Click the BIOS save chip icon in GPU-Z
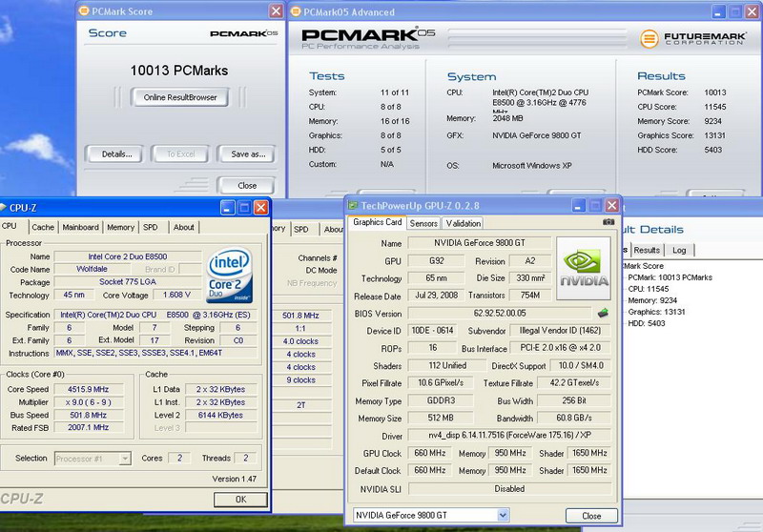The height and width of the screenshot is (532, 763). coord(603,313)
